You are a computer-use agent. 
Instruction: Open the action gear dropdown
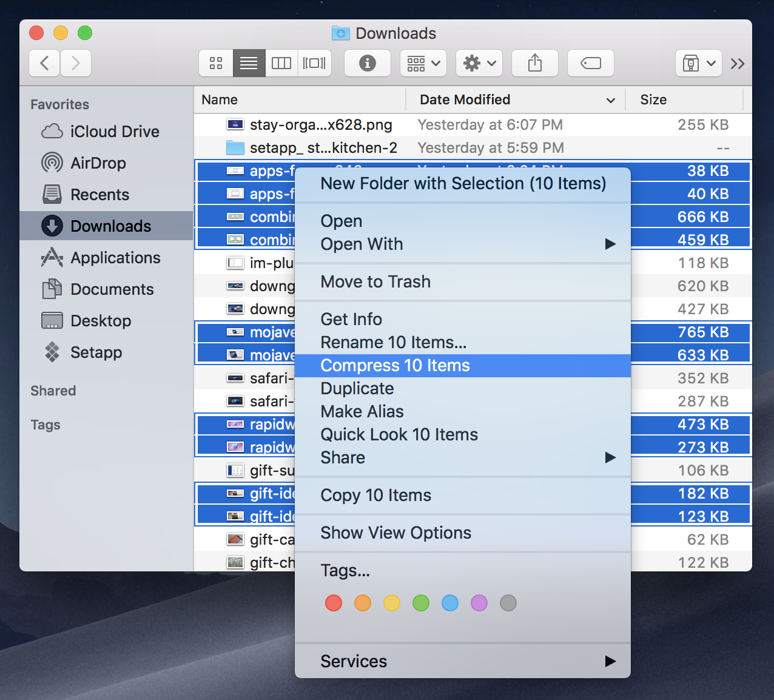479,63
